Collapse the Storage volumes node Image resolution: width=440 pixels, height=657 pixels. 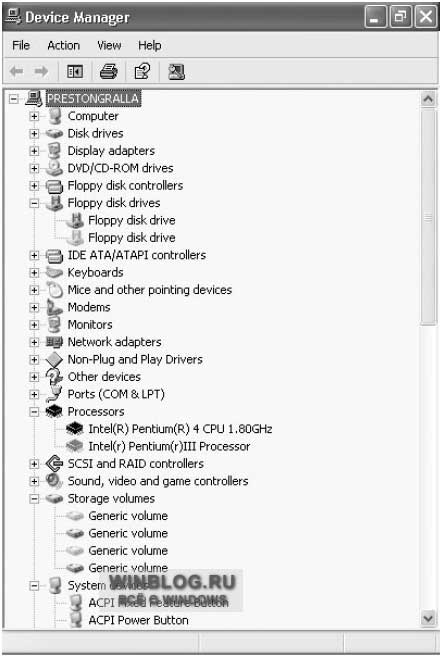tap(34, 499)
